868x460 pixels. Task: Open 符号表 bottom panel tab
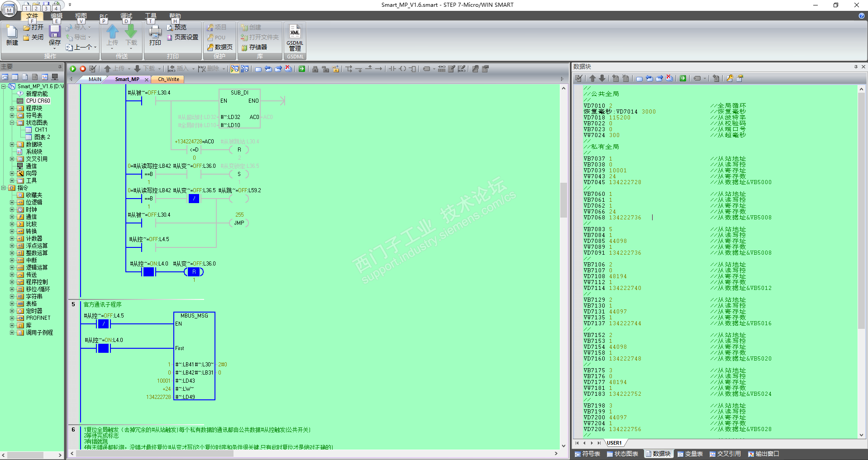[587, 454]
